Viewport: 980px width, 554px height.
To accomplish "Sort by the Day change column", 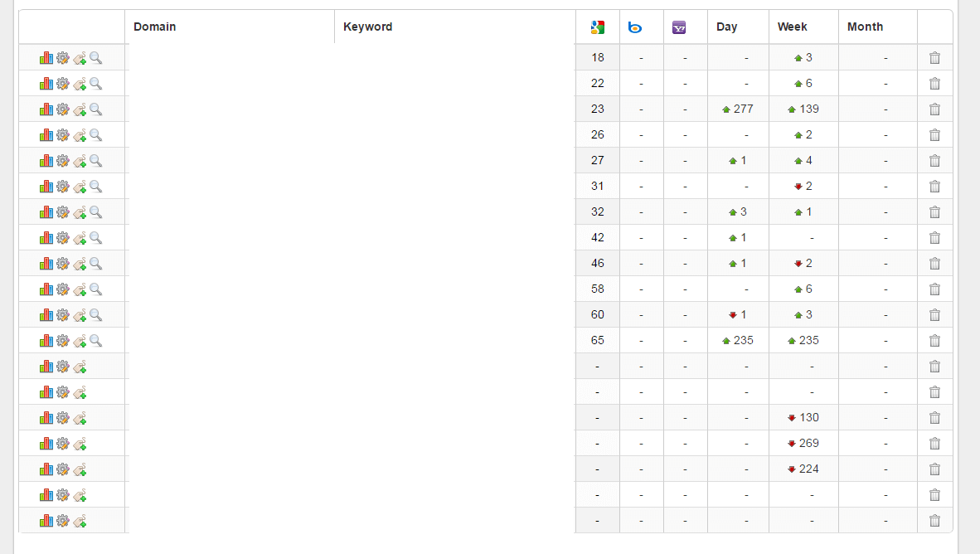I will point(727,27).
